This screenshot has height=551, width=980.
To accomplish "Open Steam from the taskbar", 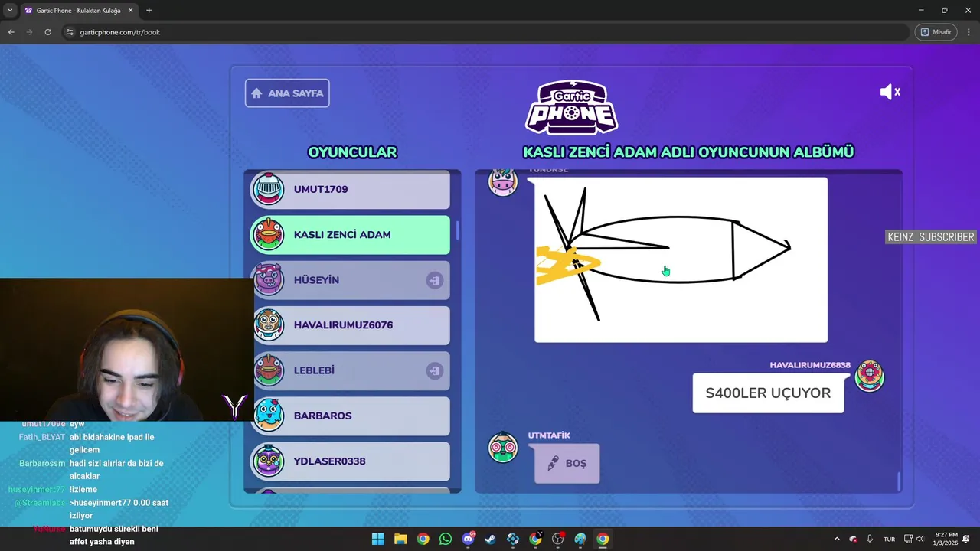I will click(x=490, y=539).
